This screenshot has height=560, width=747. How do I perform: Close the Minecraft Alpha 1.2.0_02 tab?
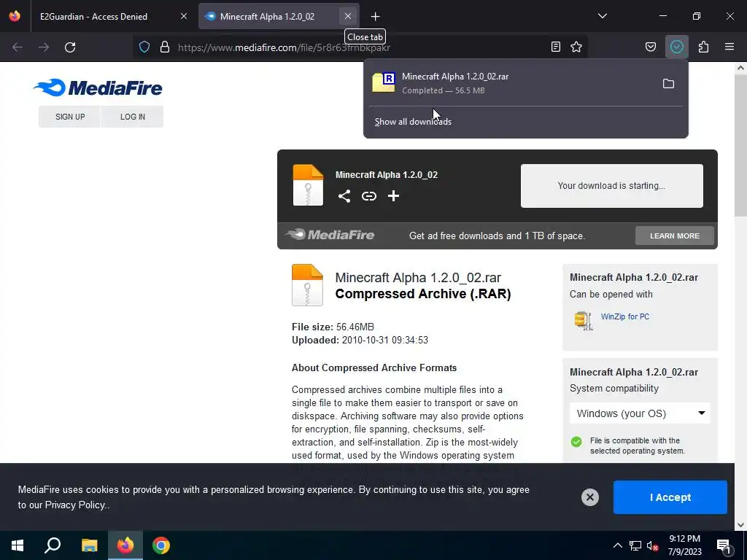click(x=348, y=16)
